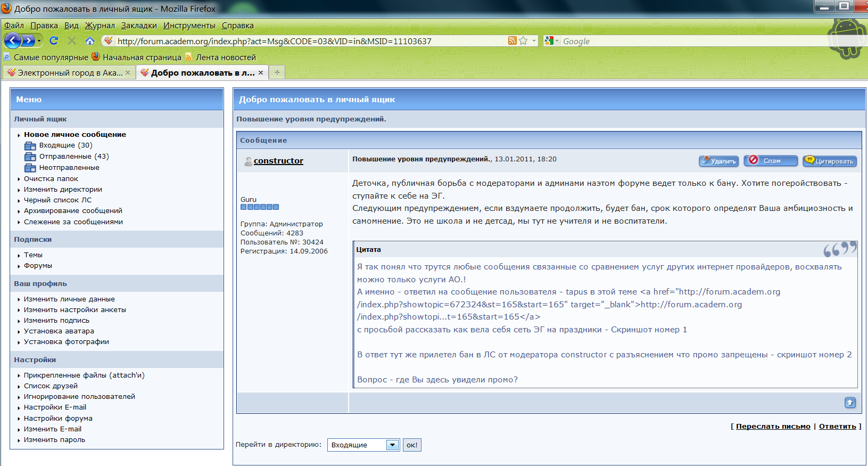Screen dimensions: 868x466
Task: Open the search engine selector dropdown
Action: click(551, 41)
